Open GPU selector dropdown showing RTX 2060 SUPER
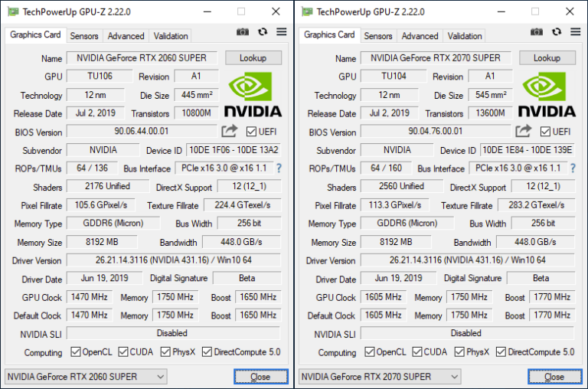 86,376
